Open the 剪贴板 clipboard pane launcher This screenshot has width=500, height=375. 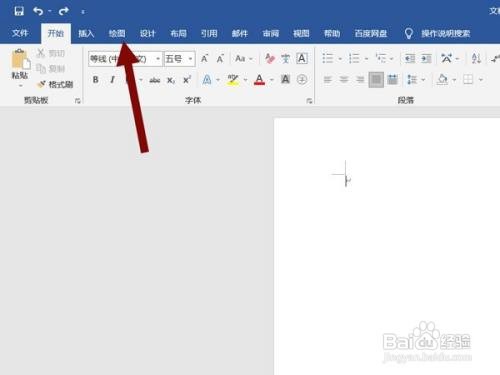(78, 100)
